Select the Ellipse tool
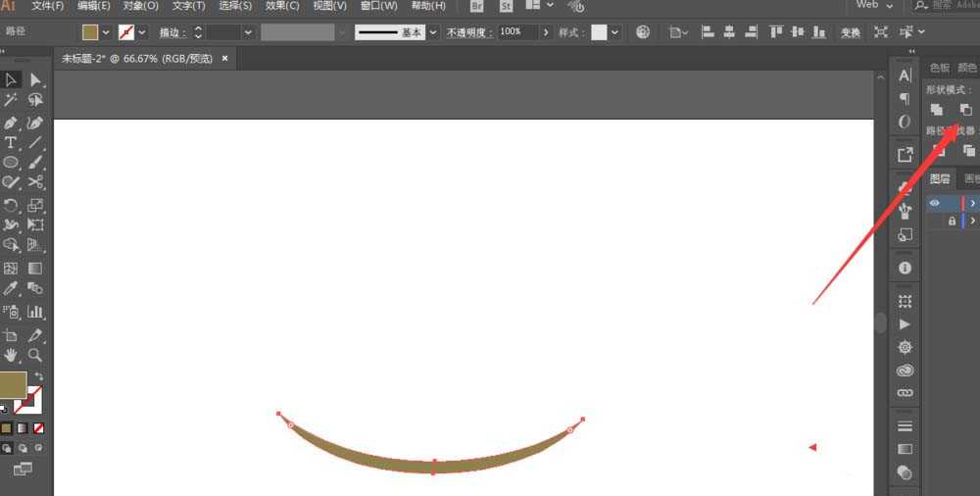The height and width of the screenshot is (496, 980). pos(11,163)
